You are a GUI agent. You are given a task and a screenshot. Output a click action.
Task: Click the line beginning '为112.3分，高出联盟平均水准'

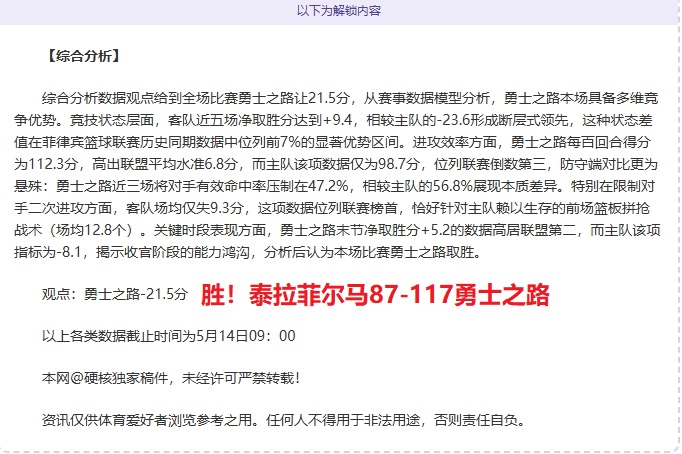336,164
